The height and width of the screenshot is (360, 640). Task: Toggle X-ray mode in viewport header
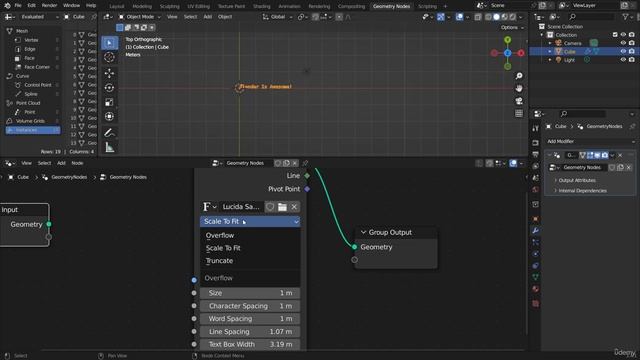(x=478, y=17)
